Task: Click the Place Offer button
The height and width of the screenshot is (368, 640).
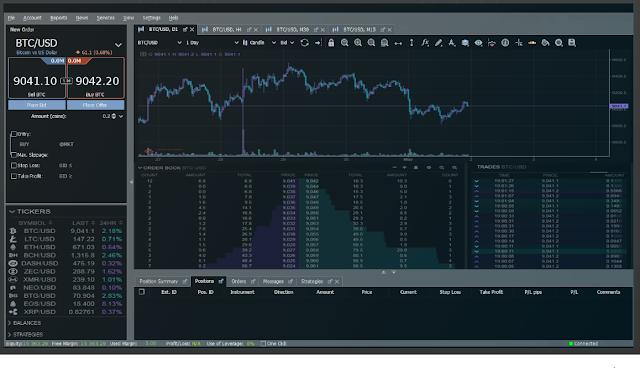Action: [x=95, y=105]
